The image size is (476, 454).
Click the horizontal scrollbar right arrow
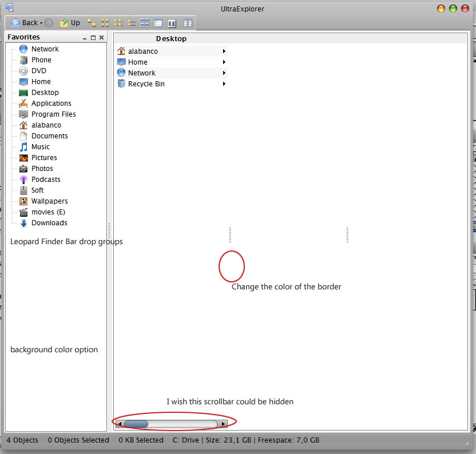tap(224, 424)
